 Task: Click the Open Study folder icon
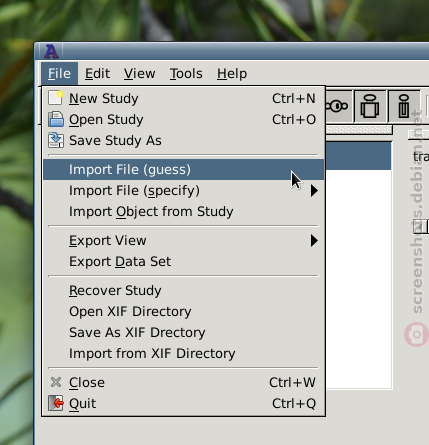[x=56, y=119]
